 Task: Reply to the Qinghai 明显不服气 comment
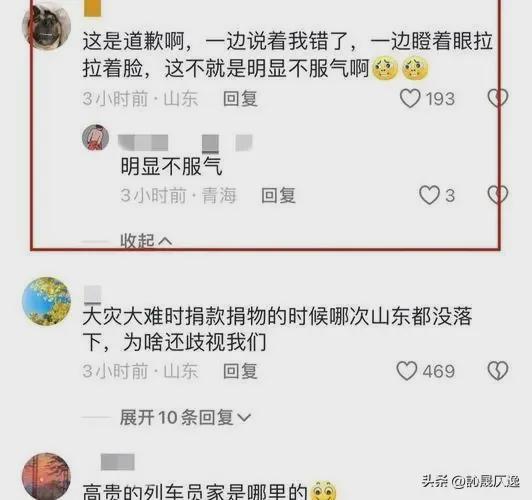(x=278, y=195)
